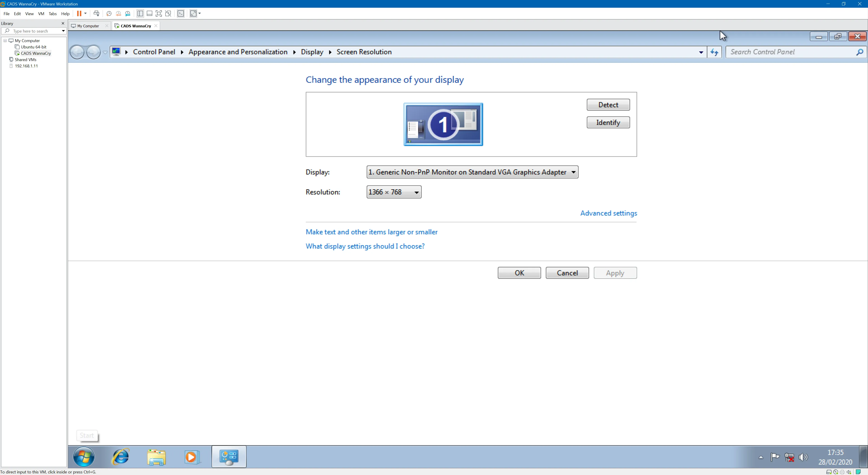The image size is (868, 475).
Task: Toggle the library sidebar view button
Action: coord(140,14)
